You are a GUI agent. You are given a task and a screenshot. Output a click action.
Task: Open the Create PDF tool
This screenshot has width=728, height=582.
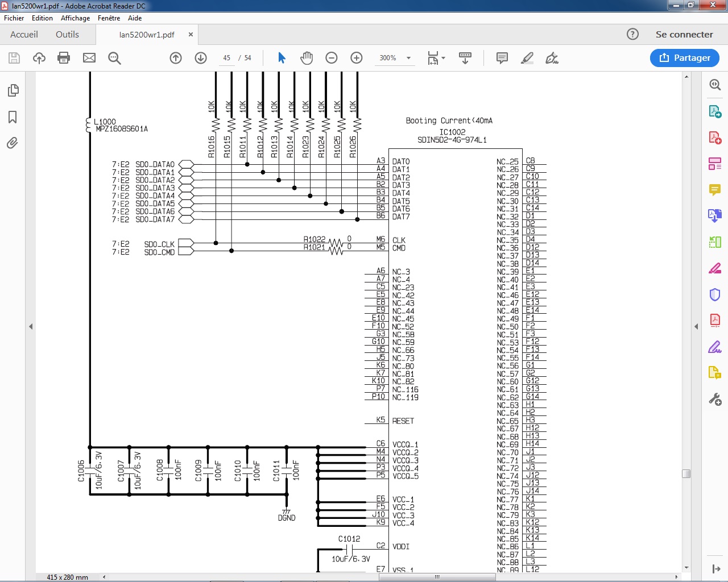715,138
